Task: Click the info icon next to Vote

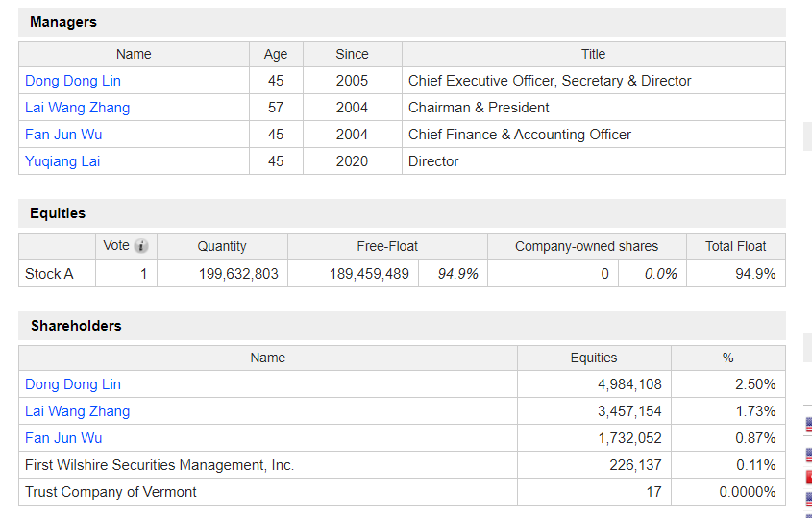Action: point(141,246)
